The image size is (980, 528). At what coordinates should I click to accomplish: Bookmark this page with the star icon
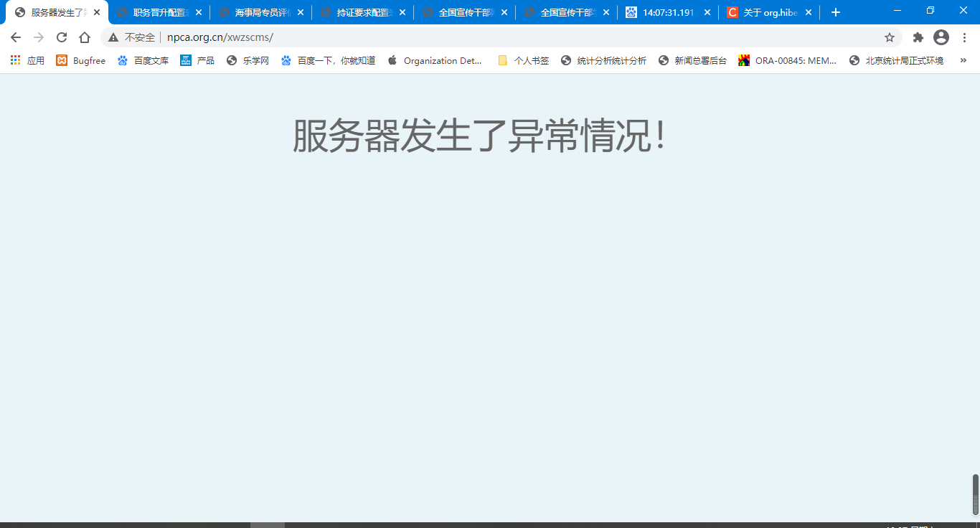pyautogui.click(x=890, y=37)
